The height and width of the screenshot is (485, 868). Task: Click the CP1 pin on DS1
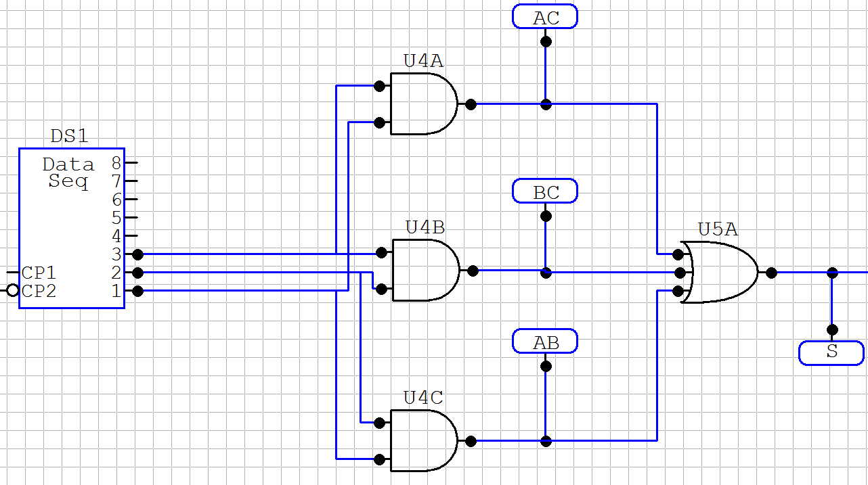[x=12, y=273]
